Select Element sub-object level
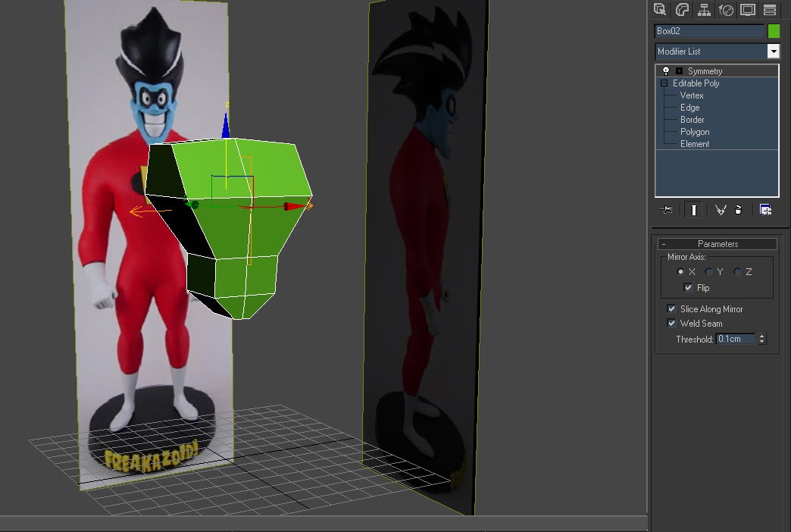 695,144
